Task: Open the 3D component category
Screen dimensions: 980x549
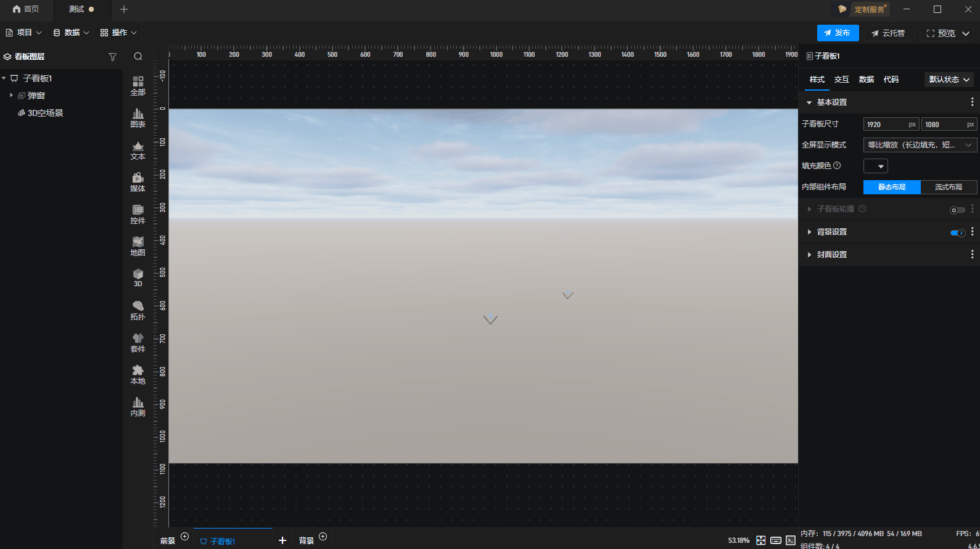Action: pyautogui.click(x=138, y=278)
